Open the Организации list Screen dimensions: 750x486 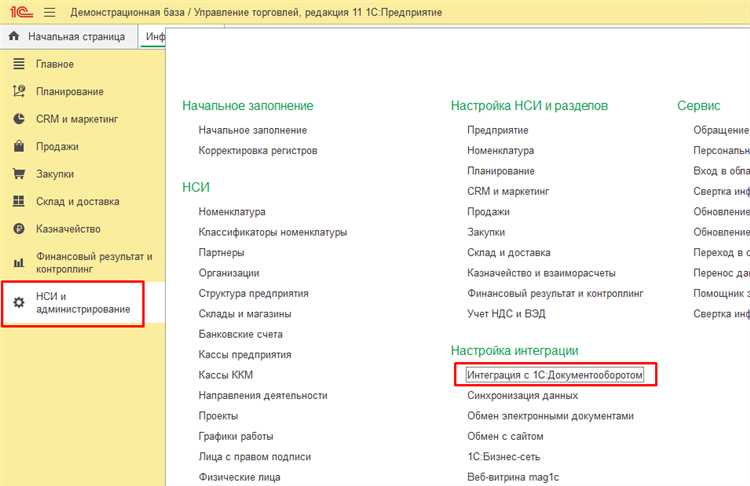pos(229,273)
